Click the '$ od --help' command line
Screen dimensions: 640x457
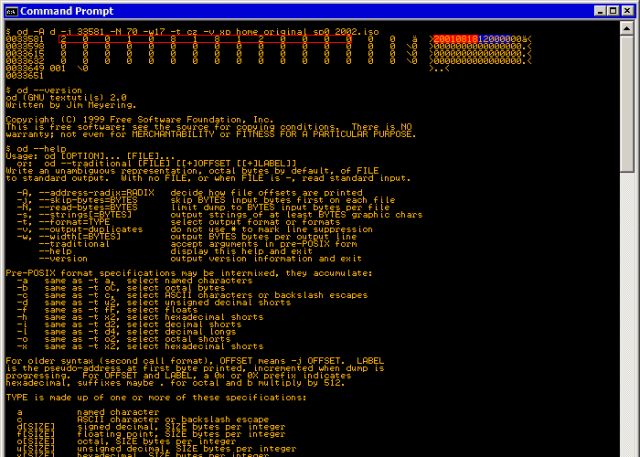pos(36,149)
